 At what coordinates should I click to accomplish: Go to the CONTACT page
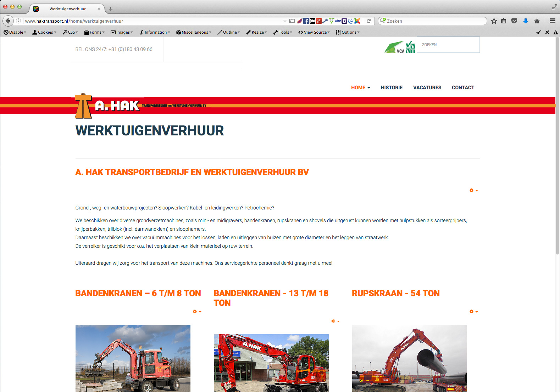pyautogui.click(x=463, y=88)
